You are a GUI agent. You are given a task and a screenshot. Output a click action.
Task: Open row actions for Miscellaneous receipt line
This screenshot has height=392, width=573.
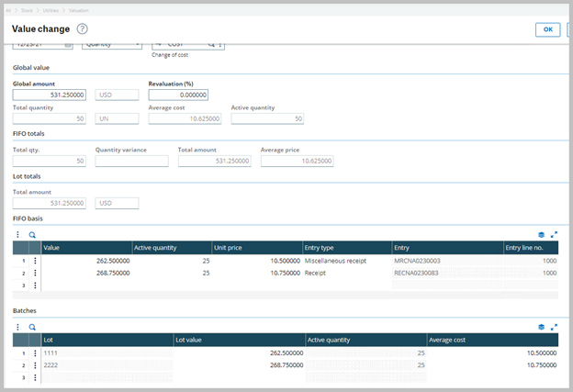click(35, 261)
